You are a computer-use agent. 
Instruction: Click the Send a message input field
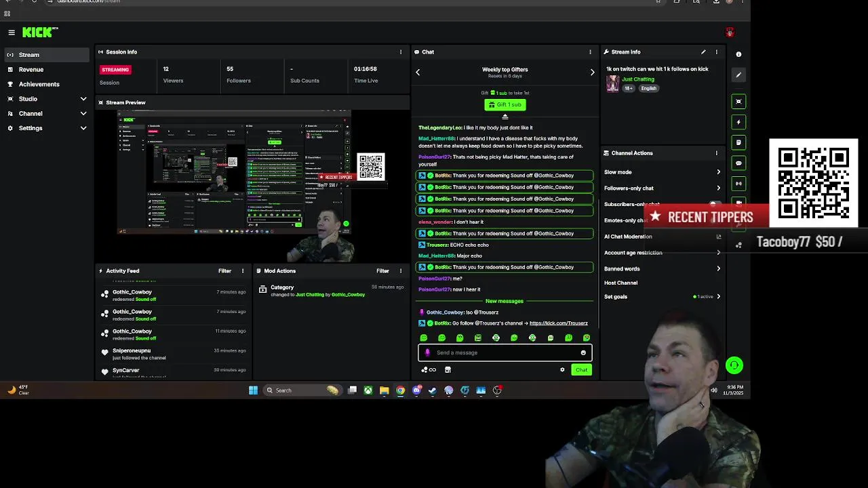pyautogui.click(x=505, y=352)
